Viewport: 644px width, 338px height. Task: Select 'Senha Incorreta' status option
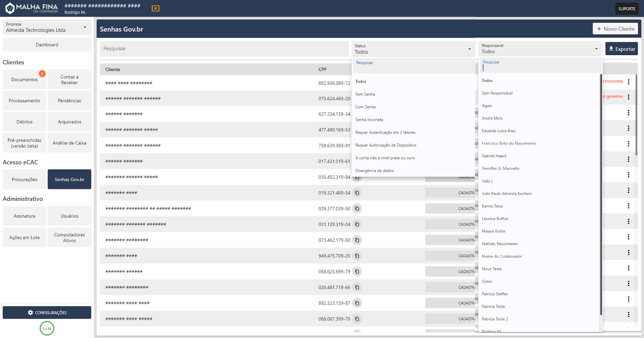click(369, 120)
